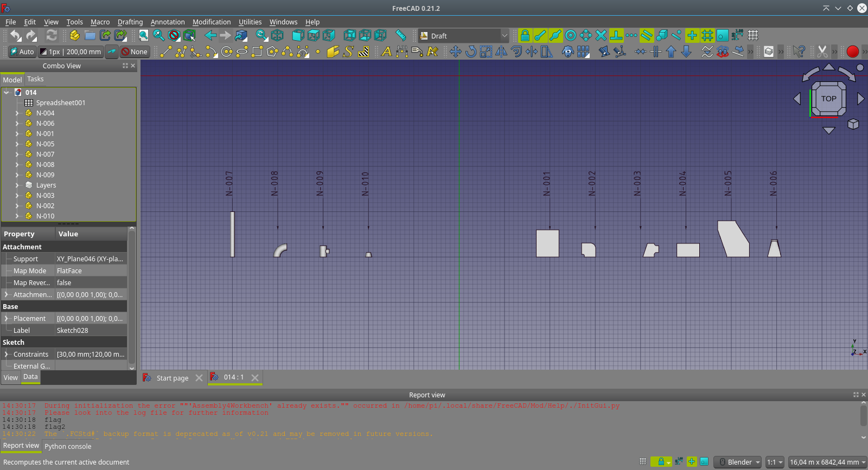This screenshot has height=470, width=868.
Task: Activate the Move tool in the toolbar
Action: tap(456, 52)
